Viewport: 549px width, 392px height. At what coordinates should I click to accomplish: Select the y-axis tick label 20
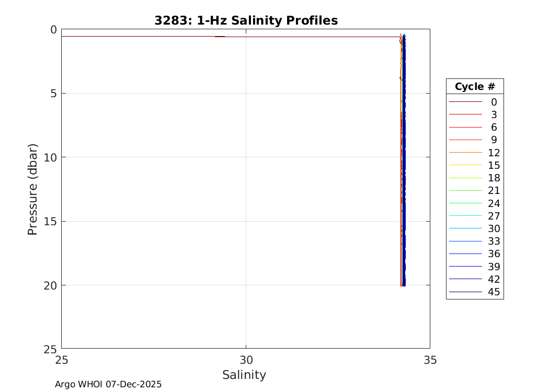(49, 285)
